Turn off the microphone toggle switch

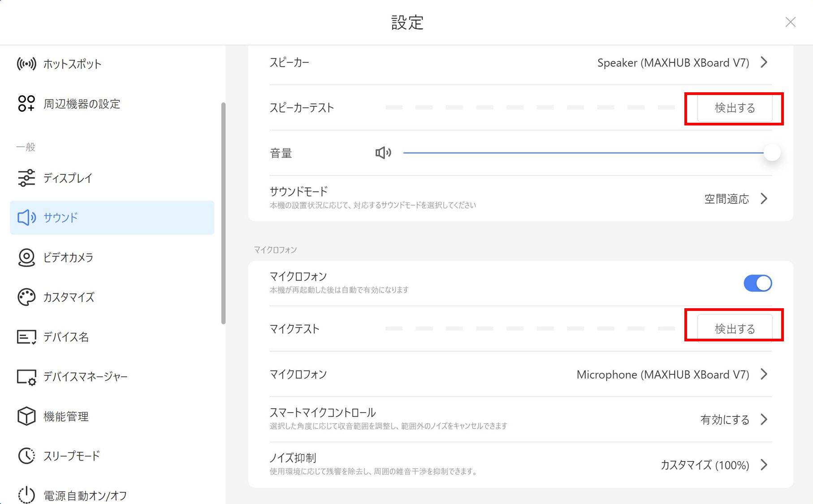757,283
